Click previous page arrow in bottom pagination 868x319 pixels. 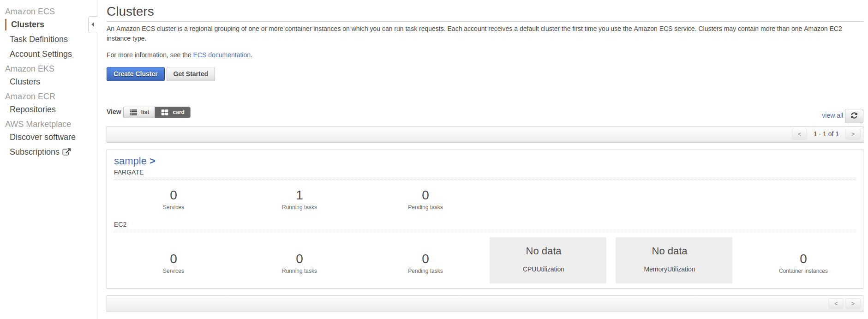tap(836, 303)
